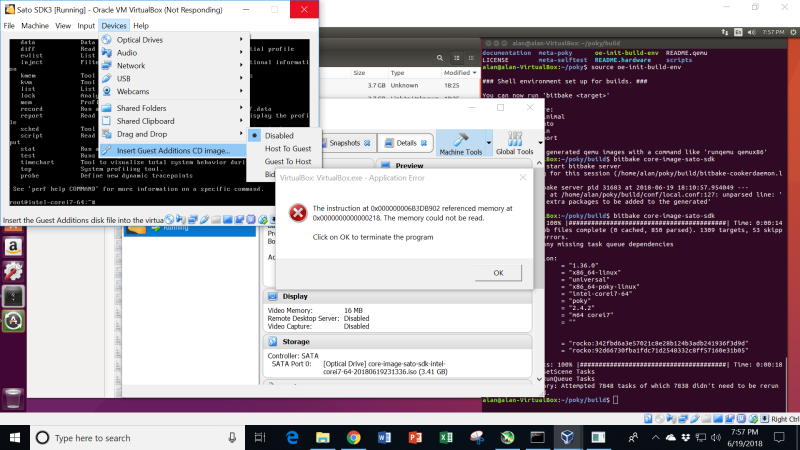This screenshot has height=450, width=800.
Task: Click the red error icon in dialog
Action: pyautogui.click(x=298, y=213)
